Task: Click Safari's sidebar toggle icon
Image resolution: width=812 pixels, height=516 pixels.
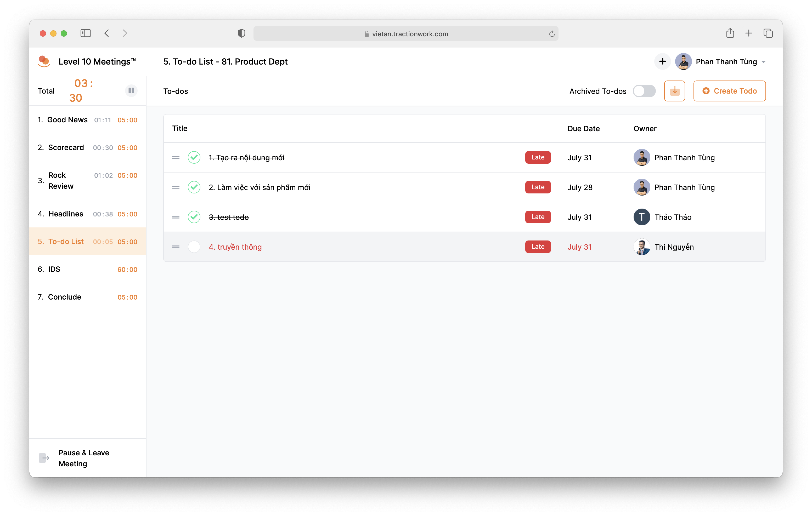Action: click(86, 33)
